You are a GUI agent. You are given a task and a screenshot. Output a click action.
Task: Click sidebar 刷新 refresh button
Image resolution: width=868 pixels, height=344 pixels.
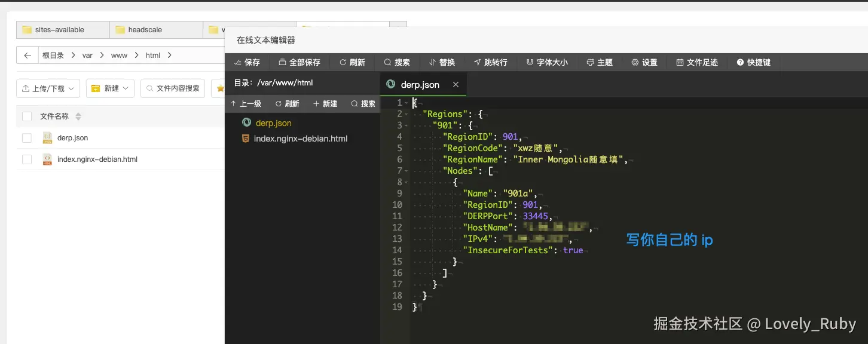288,103
